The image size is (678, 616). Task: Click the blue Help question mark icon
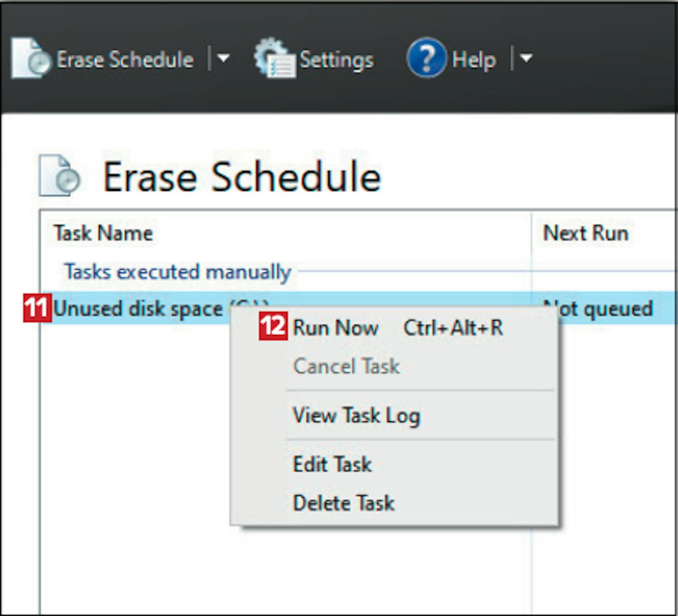click(x=426, y=58)
